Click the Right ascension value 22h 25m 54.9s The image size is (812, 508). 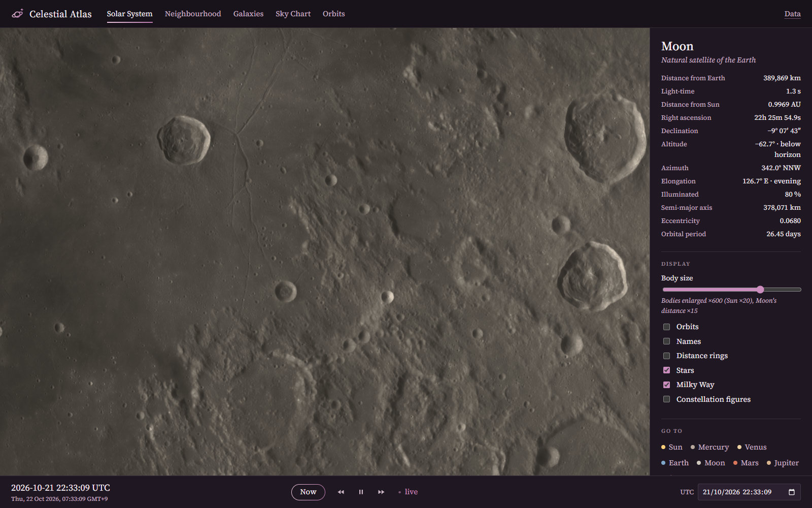point(777,117)
